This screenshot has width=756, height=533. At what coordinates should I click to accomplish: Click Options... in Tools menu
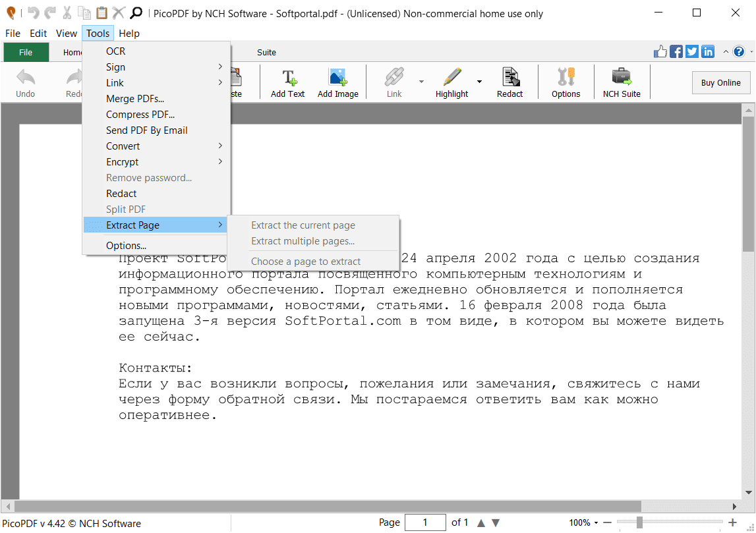click(x=156, y=245)
